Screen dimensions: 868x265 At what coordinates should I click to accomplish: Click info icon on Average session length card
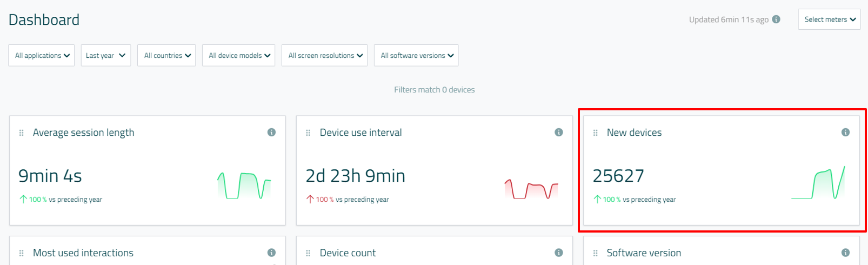(271, 132)
